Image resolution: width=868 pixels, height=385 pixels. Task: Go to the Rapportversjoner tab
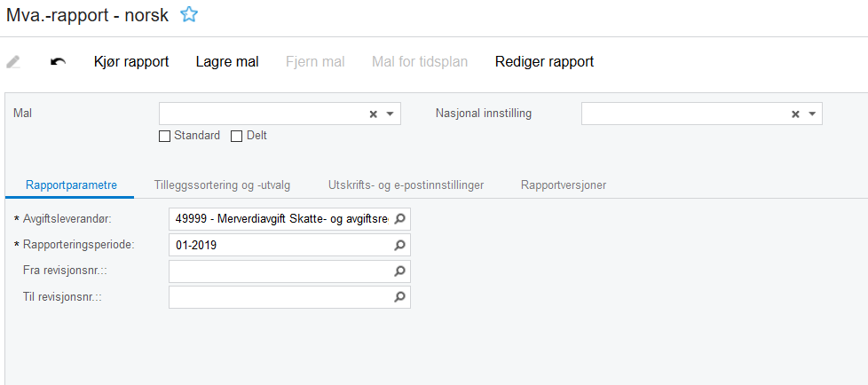(564, 185)
